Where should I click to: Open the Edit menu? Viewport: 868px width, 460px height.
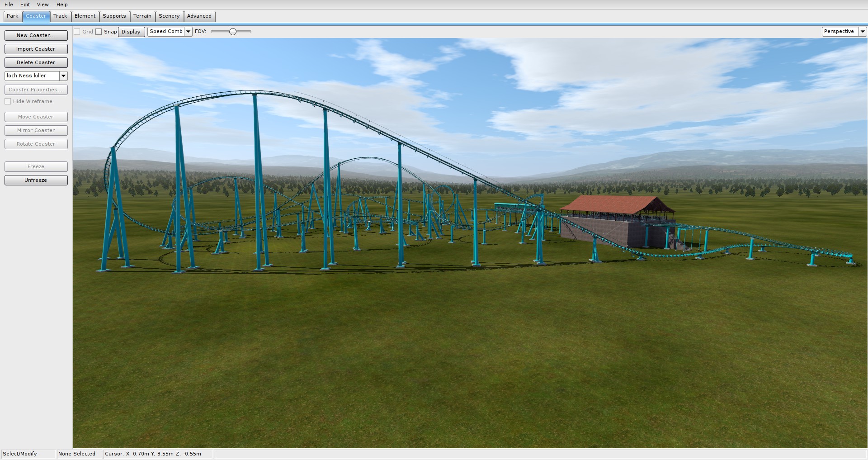(x=25, y=5)
